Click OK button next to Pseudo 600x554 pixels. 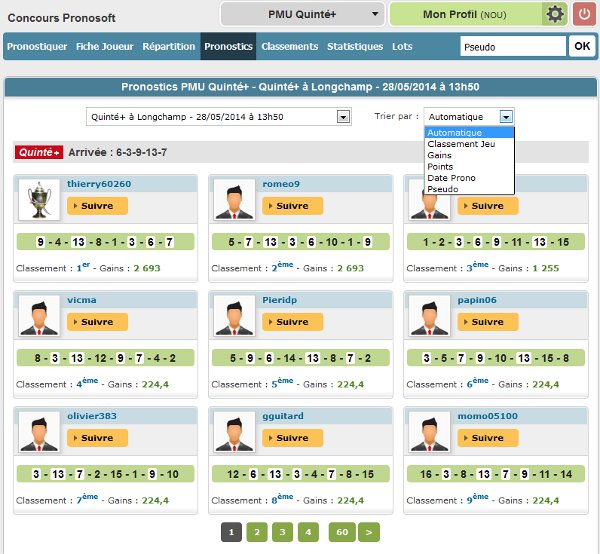tap(582, 46)
